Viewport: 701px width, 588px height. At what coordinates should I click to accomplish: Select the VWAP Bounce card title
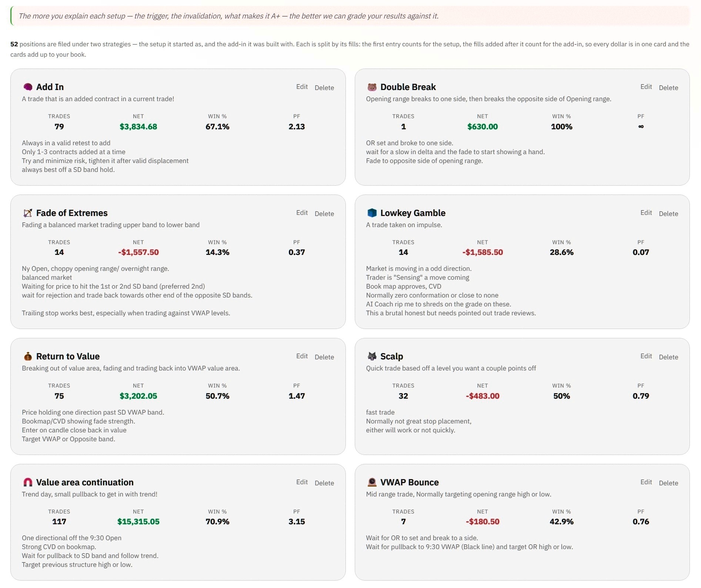(410, 482)
